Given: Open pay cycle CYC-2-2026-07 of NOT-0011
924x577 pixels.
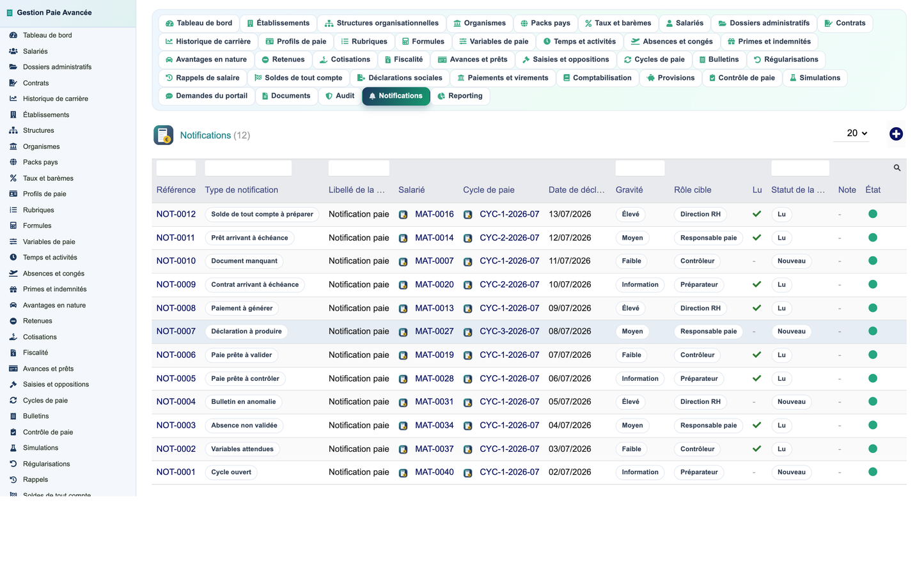Looking at the screenshot, I should point(509,238).
